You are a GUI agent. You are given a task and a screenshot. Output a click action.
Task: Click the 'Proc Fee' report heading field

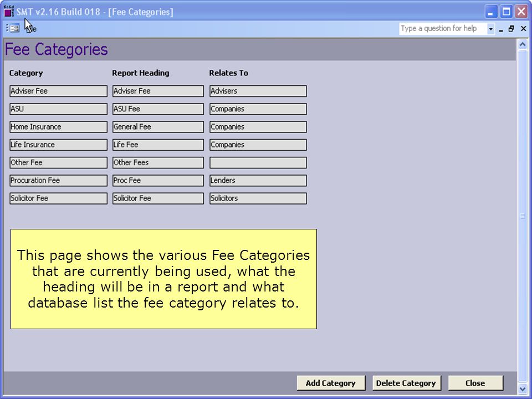click(x=158, y=181)
